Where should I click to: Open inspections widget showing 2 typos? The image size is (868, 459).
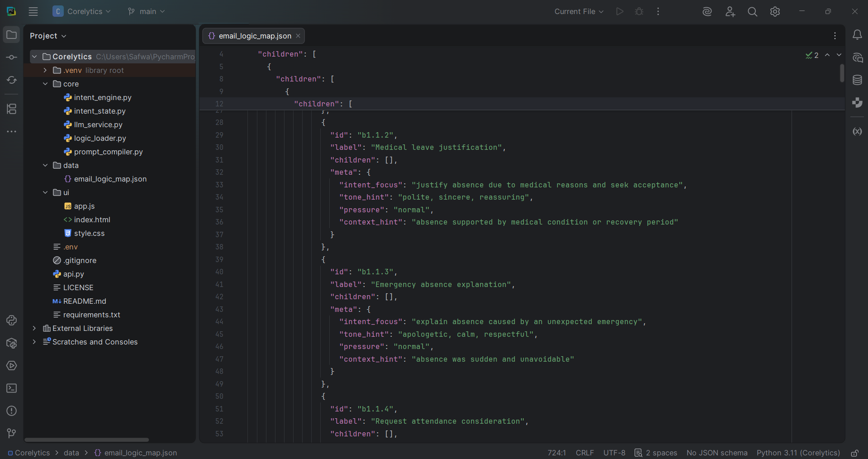[x=812, y=55]
